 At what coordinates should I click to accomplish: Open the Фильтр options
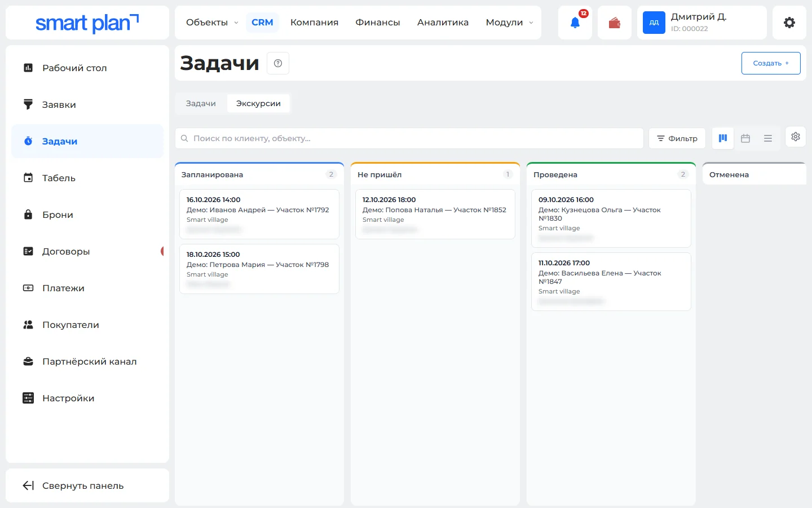tap(677, 138)
